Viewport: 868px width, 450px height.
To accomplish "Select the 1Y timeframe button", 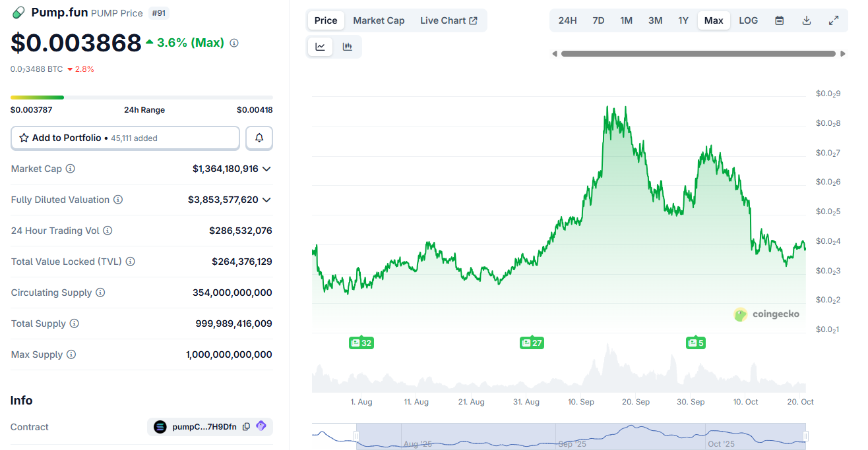I will (x=683, y=20).
